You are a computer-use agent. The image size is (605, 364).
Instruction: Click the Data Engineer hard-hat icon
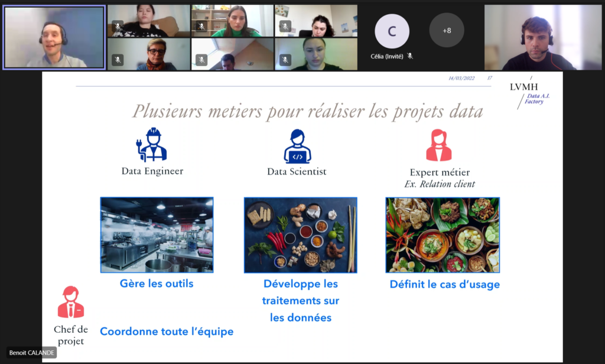coord(152,145)
